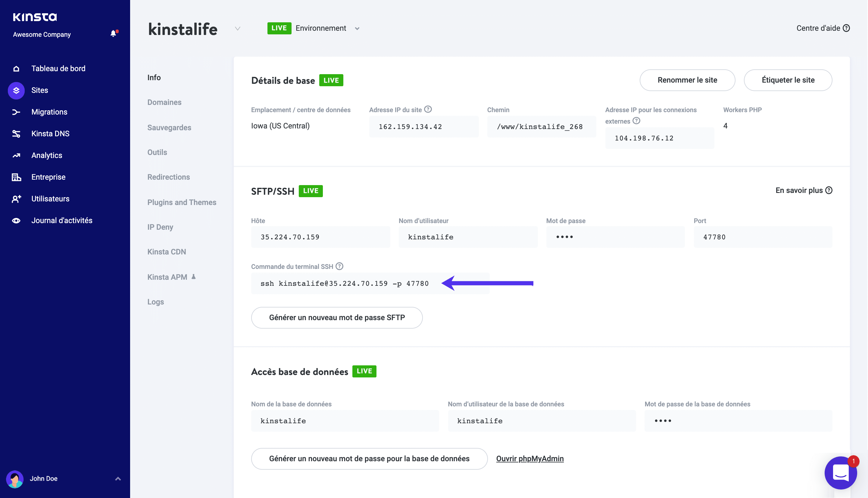This screenshot has width=868, height=498.
Task: Open Tableau de bord section
Action: (58, 68)
